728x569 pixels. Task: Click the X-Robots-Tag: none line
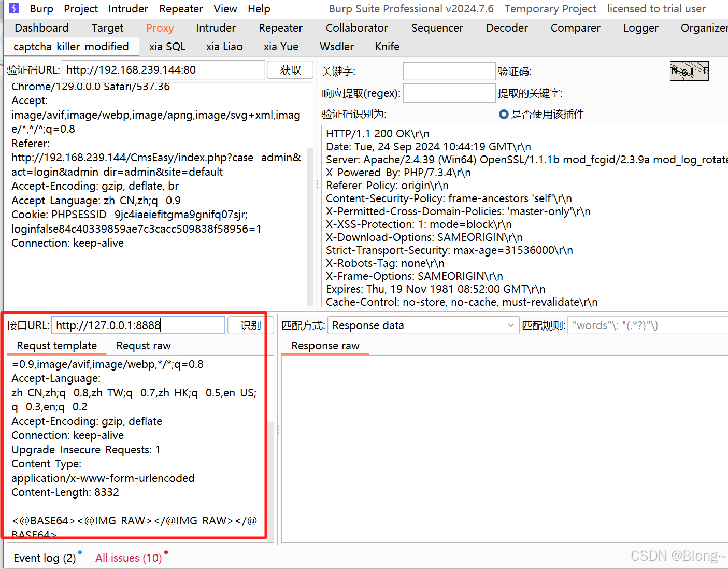coord(385,263)
